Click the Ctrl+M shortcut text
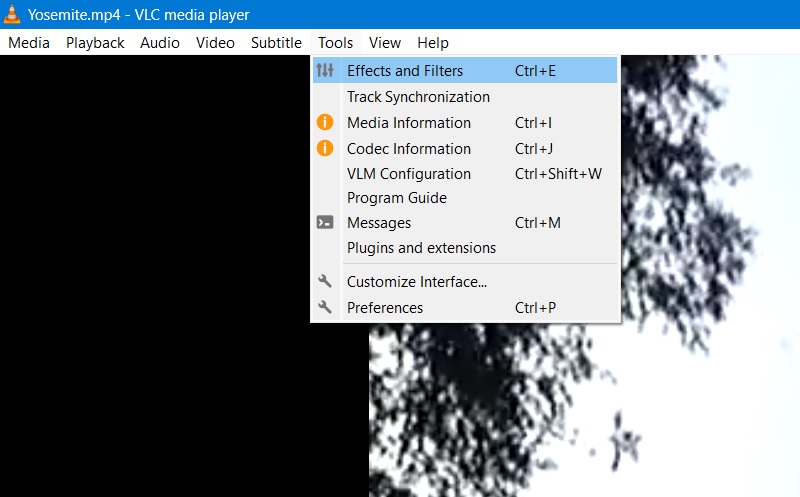Viewport: 800px width, 497px height. 538,222
